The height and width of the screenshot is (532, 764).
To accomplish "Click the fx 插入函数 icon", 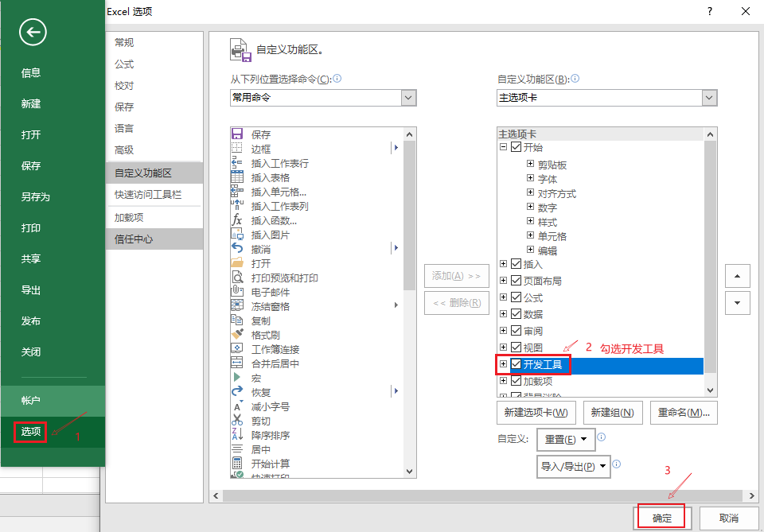I will 237,219.
